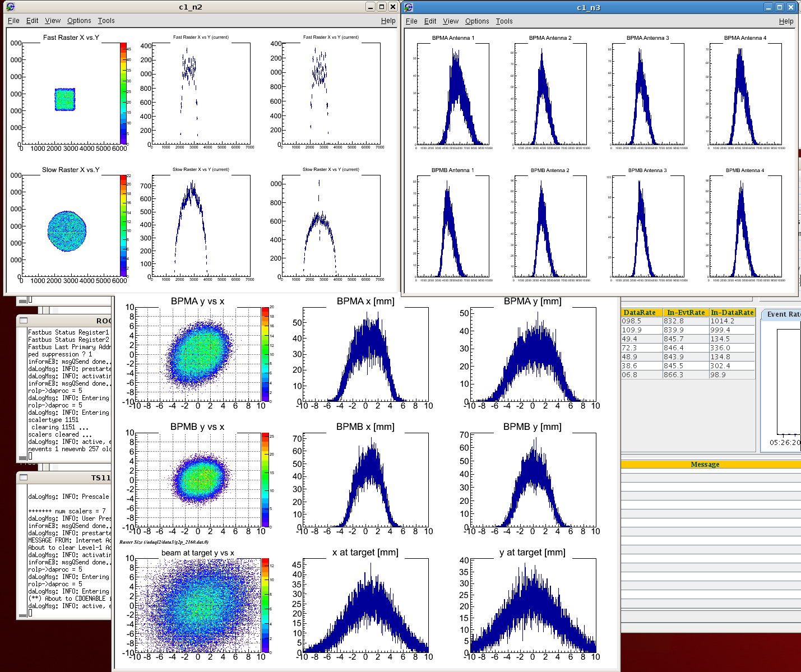The width and height of the screenshot is (801, 672).
Task: Minimize the c1_n3 canvas window
Action: (x=768, y=7)
